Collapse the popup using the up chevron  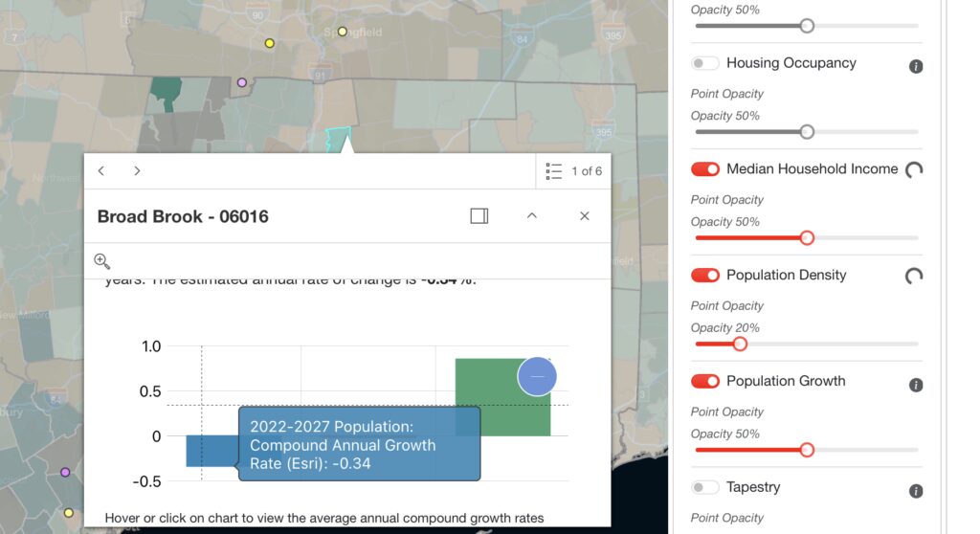pos(532,216)
